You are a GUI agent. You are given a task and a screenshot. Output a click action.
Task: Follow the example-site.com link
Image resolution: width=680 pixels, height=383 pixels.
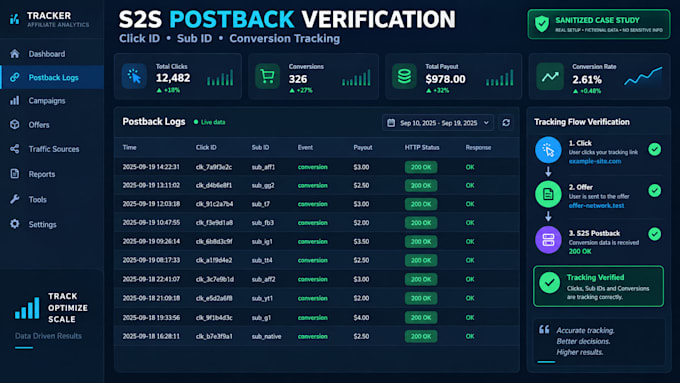point(595,161)
